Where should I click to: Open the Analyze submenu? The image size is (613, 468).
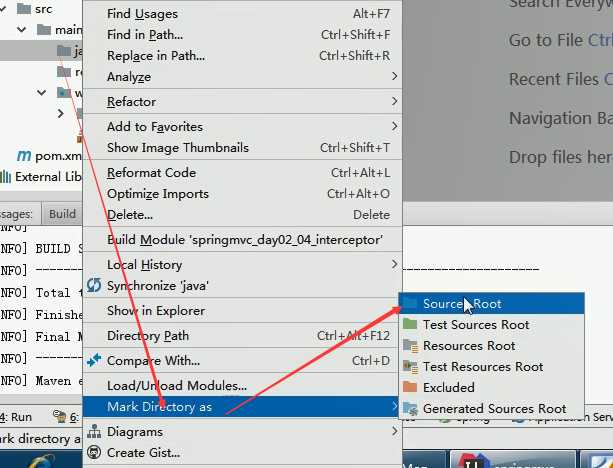[242, 77]
